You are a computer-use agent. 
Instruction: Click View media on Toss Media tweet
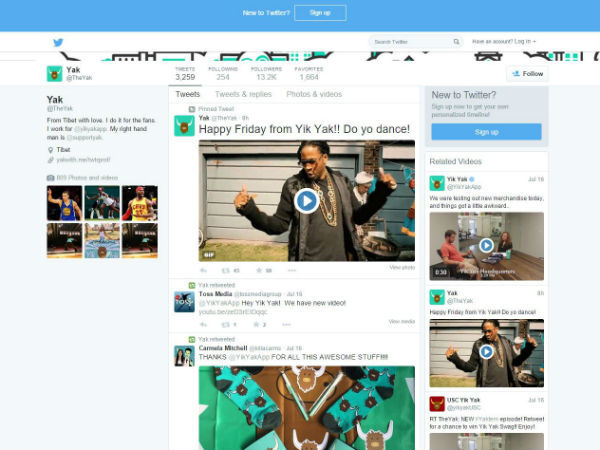[x=402, y=321]
